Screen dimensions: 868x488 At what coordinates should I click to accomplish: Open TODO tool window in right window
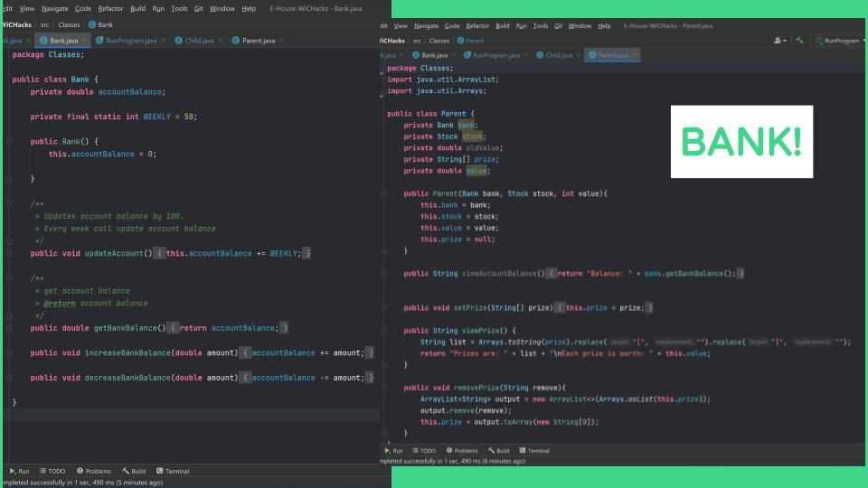coord(424,450)
